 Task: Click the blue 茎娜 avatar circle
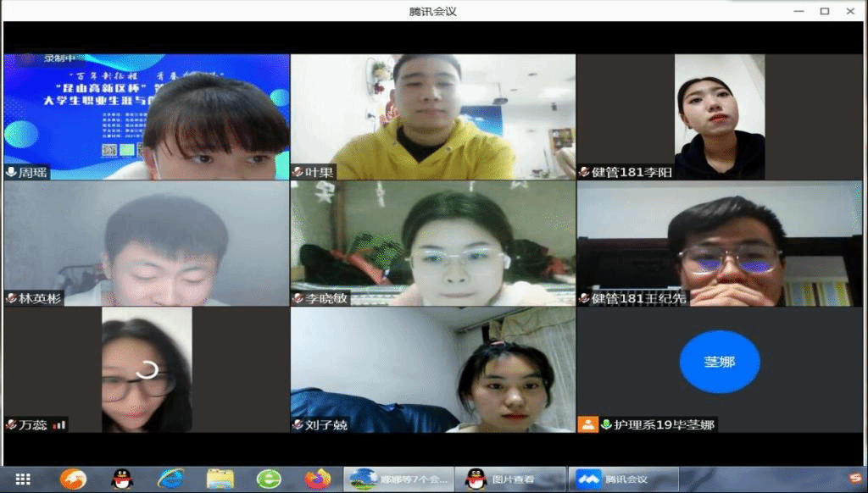click(x=719, y=362)
